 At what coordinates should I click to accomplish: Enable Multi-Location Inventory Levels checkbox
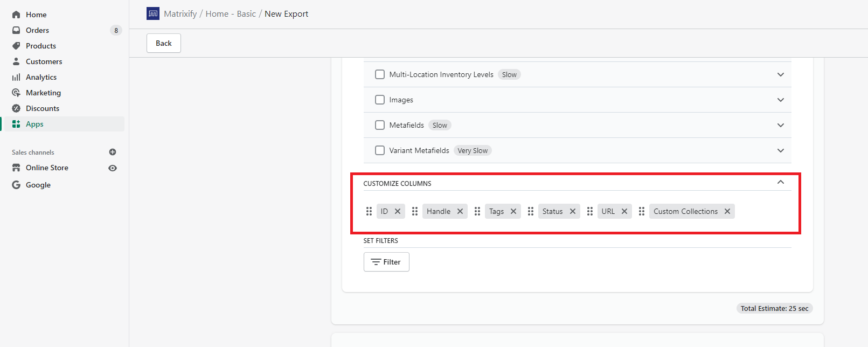tap(380, 74)
